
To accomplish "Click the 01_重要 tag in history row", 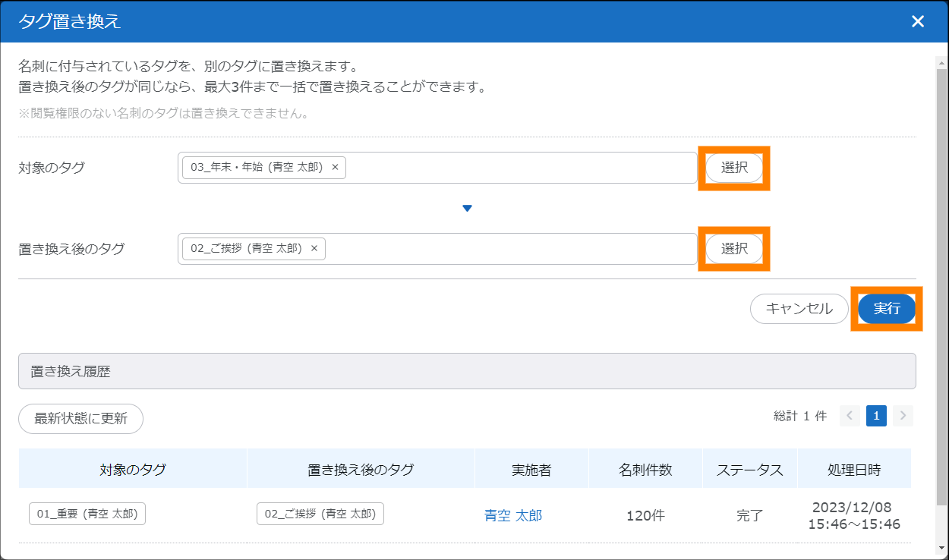I will click(x=87, y=514).
